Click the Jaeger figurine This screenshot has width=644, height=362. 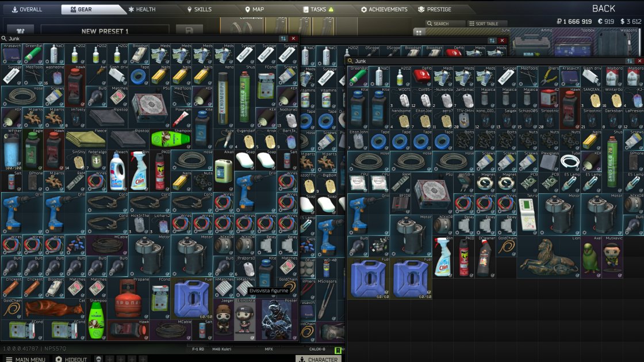223,319
